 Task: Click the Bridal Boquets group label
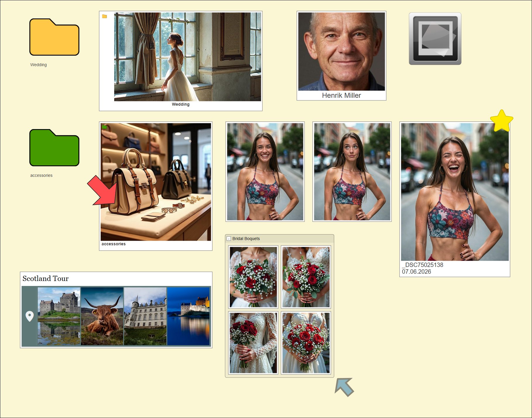coord(246,239)
